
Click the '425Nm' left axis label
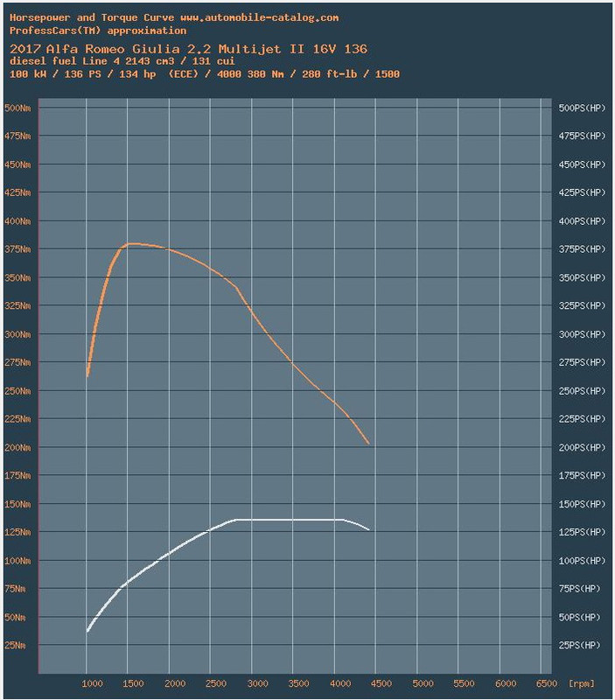point(17,192)
